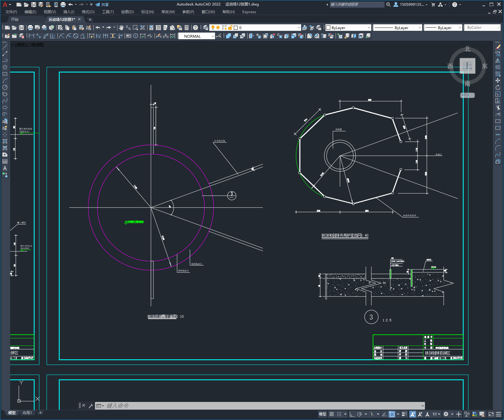Click the add layout plus button

tap(40, 413)
